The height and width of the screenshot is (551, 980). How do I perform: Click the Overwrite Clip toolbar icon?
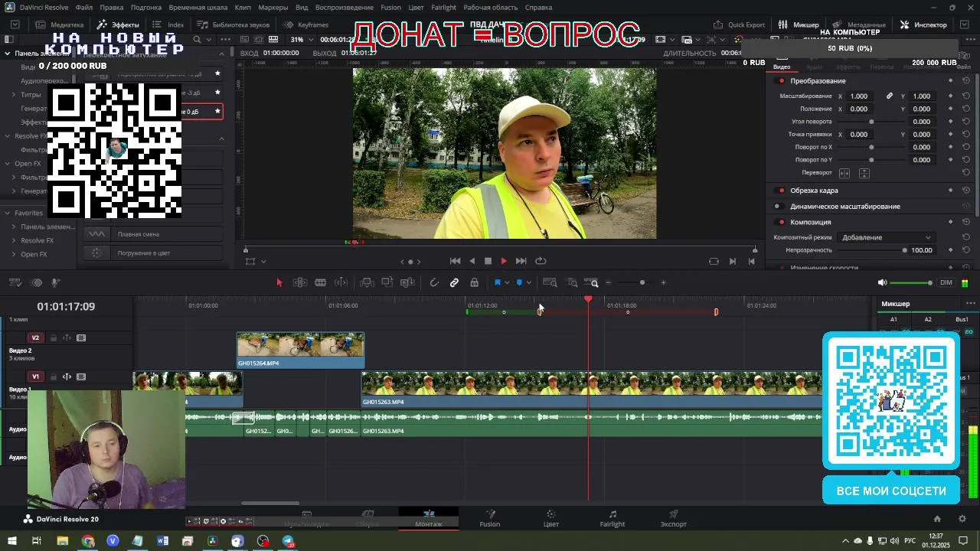[387, 283]
